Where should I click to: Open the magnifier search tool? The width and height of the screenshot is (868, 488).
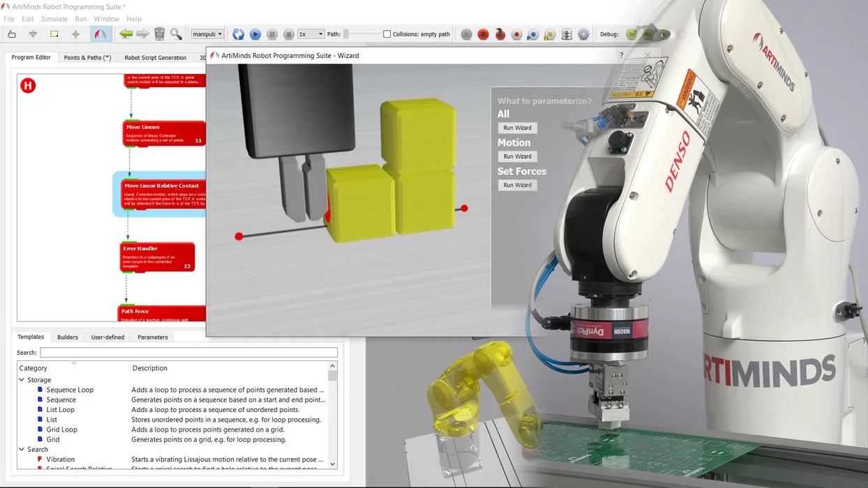pos(175,33)
